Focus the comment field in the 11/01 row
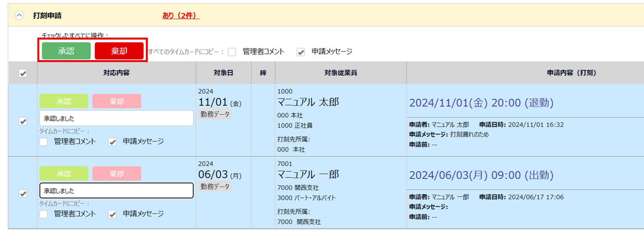Viewport: 644px width, 235px height. 117,118
